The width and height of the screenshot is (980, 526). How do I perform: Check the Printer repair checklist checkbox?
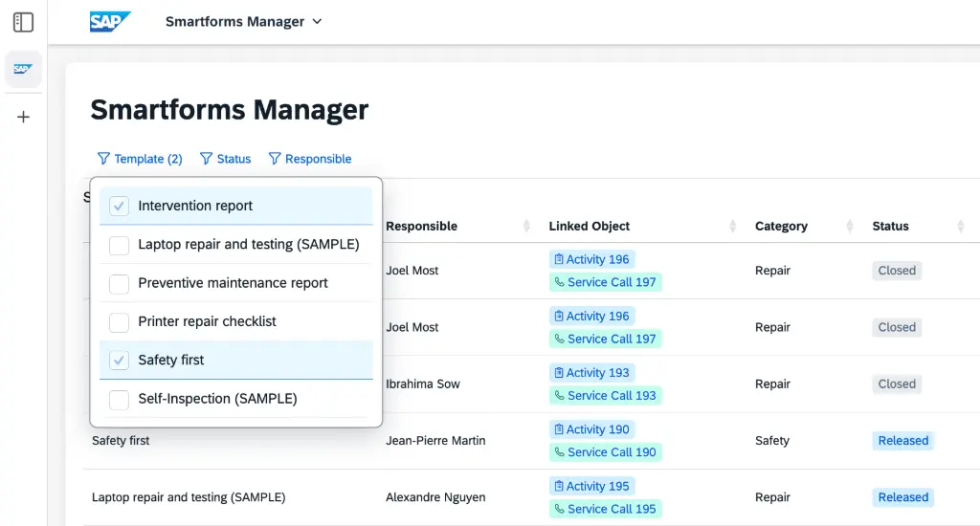click(119, 321)
